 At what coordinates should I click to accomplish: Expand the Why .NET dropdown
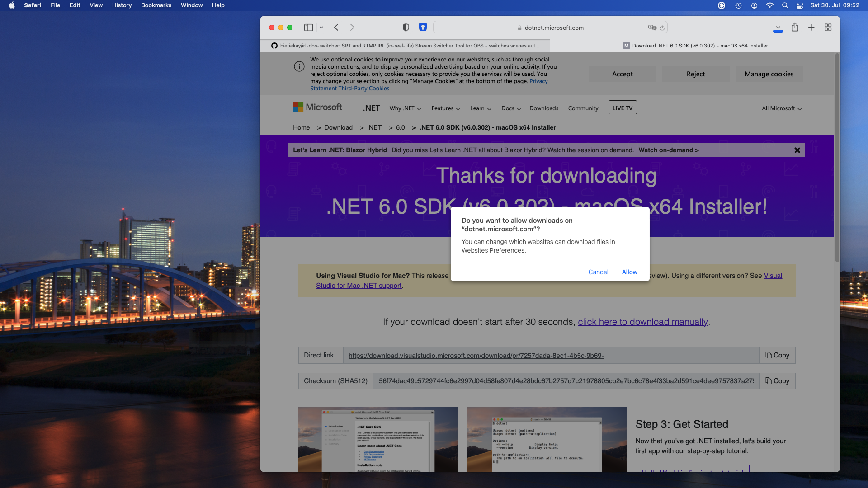tap(405, 108)
